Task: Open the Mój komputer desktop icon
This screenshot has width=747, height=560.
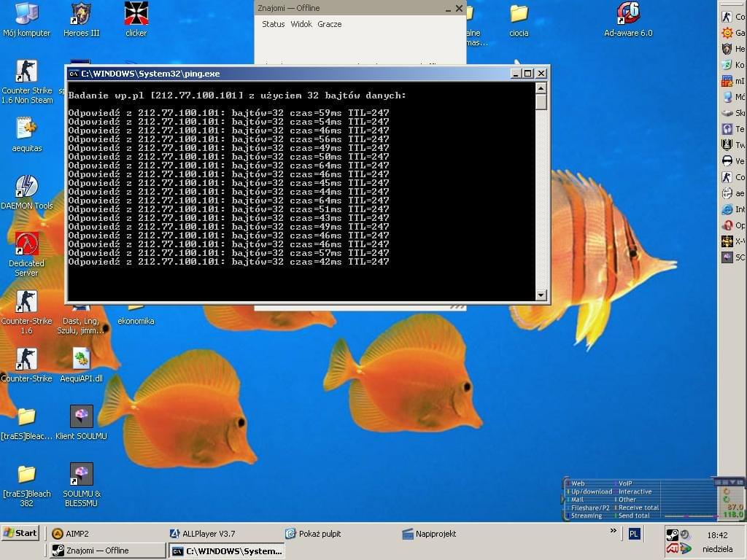Action: tap(27, 19)
